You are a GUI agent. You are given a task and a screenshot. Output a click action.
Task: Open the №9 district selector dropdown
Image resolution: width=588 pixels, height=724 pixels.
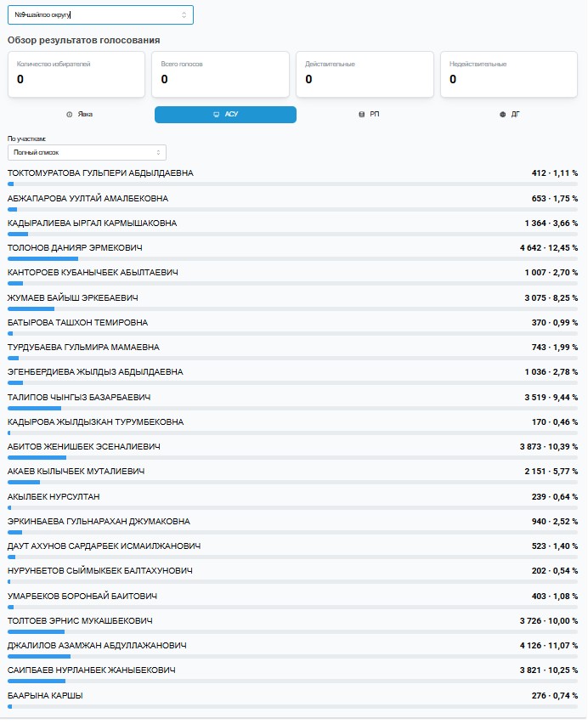pyautogui.click(x=100, y=15)
